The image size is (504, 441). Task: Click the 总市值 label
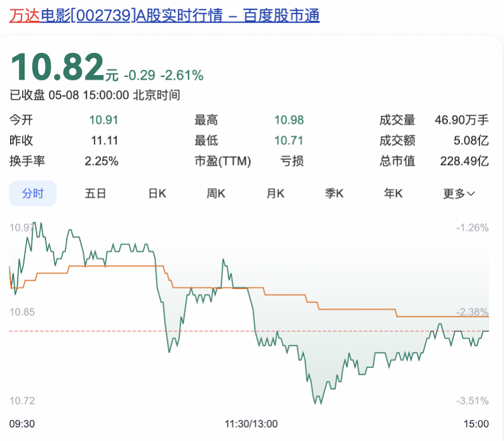(x=398, y=161)
